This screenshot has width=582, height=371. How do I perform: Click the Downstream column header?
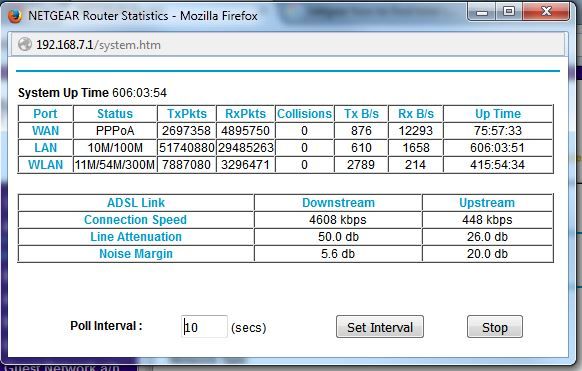coord(338,203)
